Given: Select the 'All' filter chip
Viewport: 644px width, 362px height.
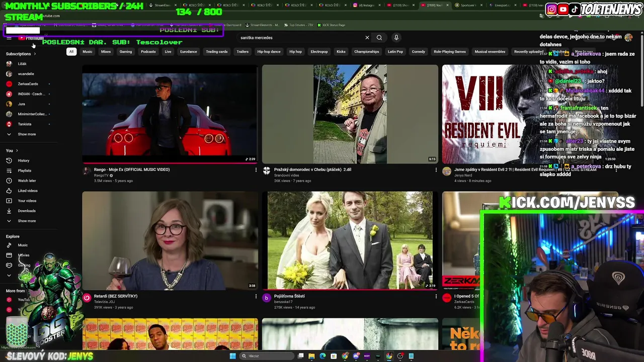Looking at the screenshot, I should pos(71,52).
